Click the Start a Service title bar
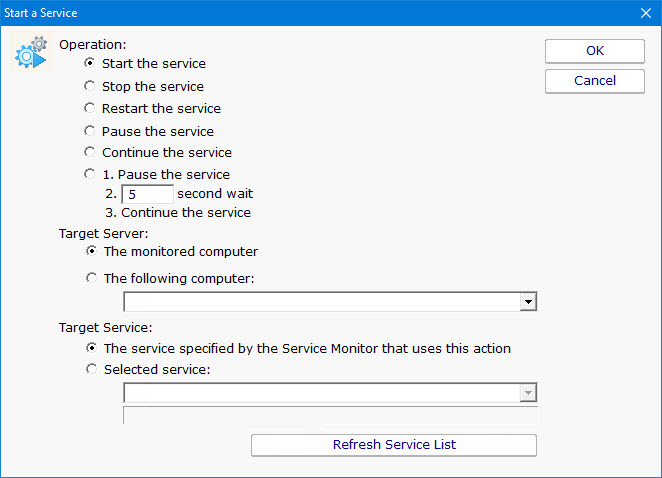Viewport: 662px width, 478px height. coord(300,13)
